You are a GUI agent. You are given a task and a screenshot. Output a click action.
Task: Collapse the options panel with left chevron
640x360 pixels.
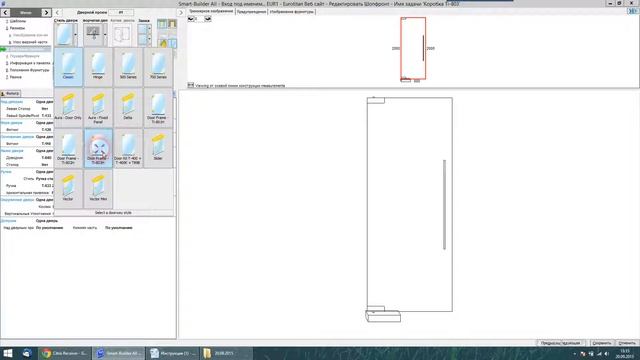click(x=57, y=13)
